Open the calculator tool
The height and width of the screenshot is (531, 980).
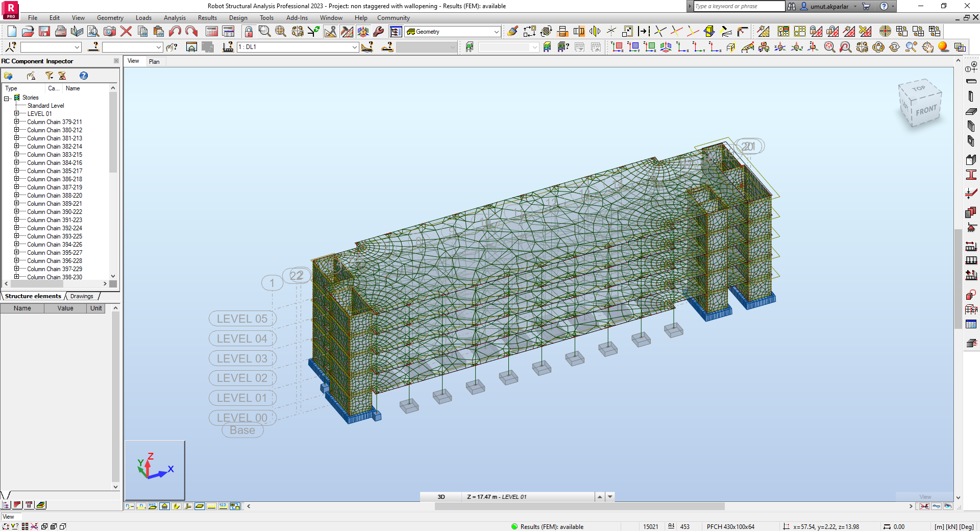pos(211,31)
